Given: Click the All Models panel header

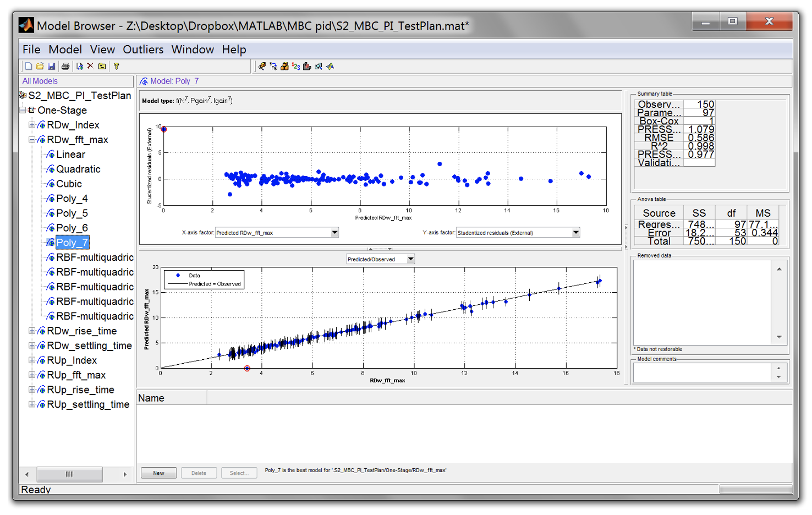Looking at the screenshot, I should 76,81.
